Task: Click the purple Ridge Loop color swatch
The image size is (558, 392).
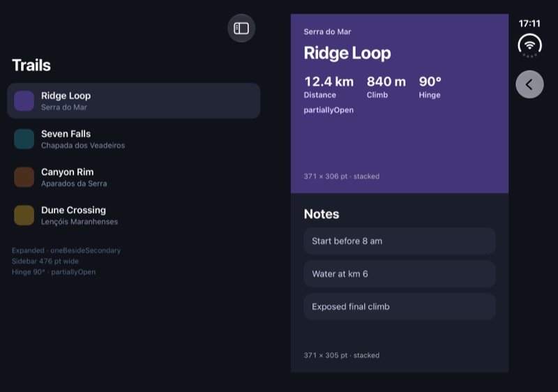Action: pos(24,100)
